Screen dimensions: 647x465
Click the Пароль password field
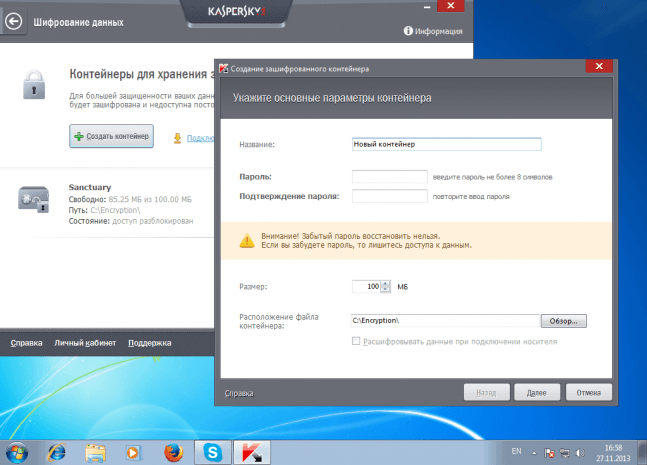[390, 177]
